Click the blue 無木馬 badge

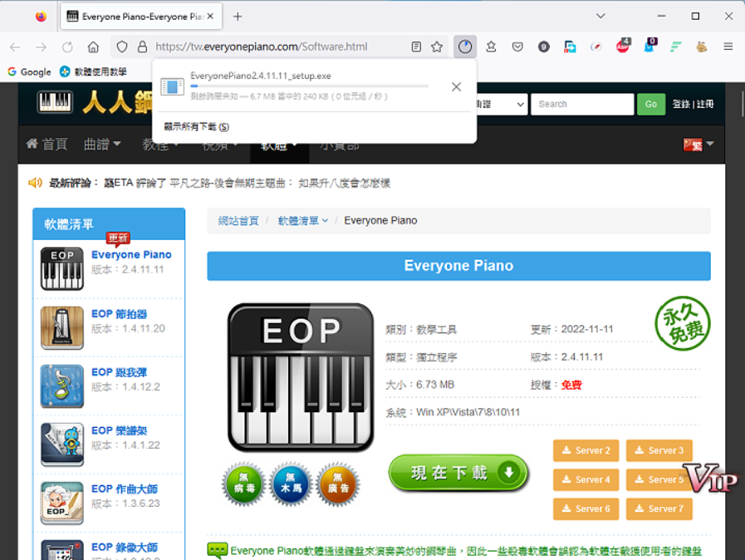291,484
